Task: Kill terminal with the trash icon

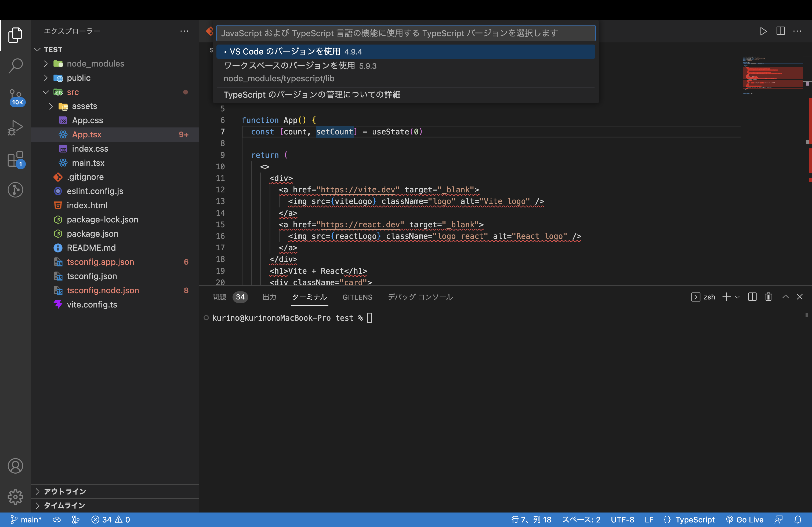Action: pyautogui.click(x=768, y=297)
